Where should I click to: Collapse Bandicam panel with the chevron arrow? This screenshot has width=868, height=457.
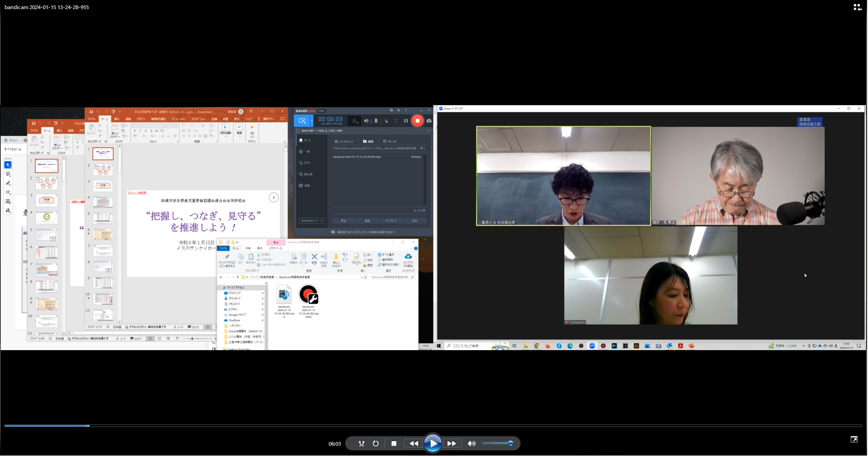[x=429, y=131]
